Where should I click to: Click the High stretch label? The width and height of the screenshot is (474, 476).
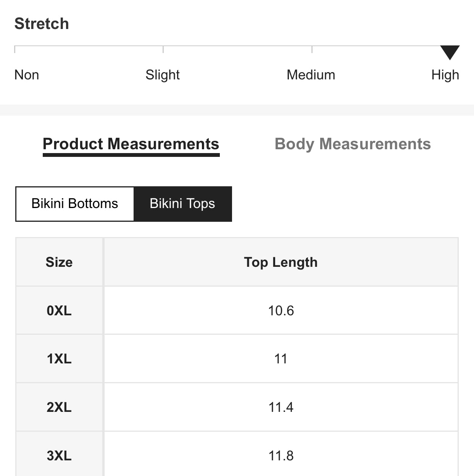[445, 75]
